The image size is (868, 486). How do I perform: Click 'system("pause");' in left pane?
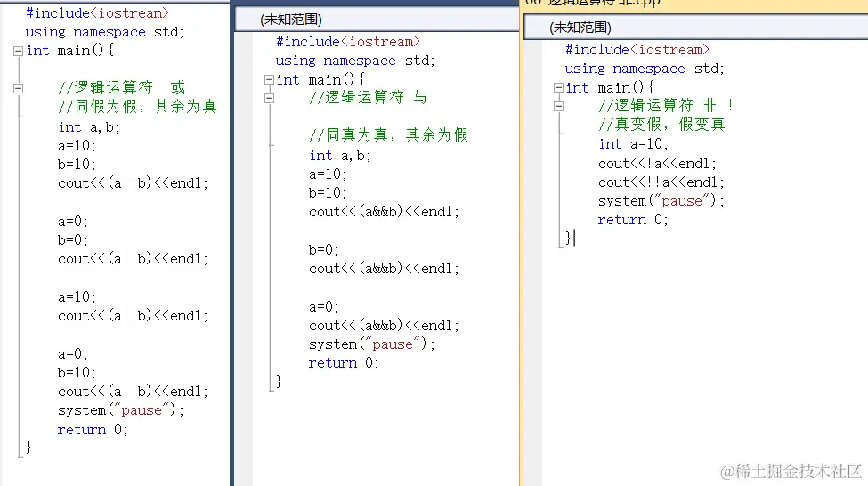coord(121,410)
